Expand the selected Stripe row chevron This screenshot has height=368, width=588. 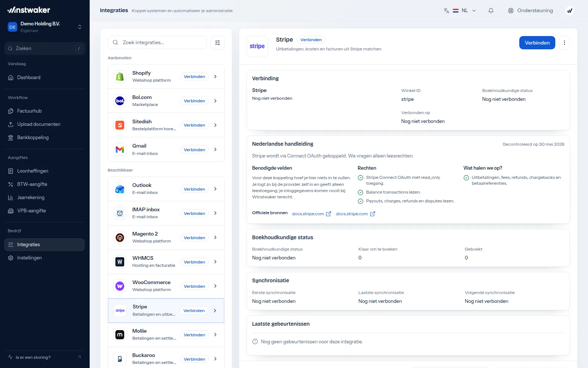[215, 311]
